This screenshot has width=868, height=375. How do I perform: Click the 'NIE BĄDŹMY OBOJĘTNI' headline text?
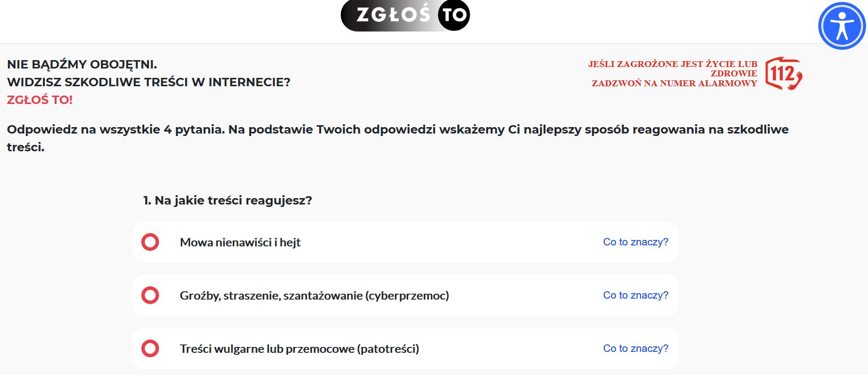coord(82,64)
